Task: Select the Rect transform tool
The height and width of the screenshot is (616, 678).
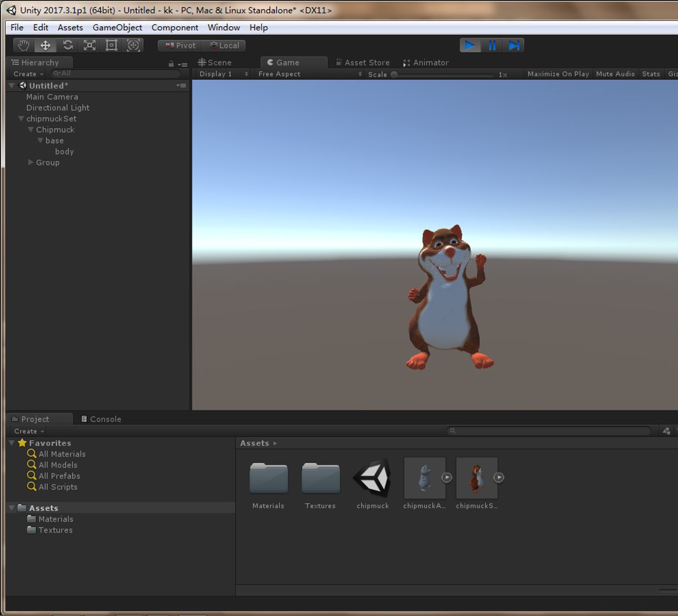Action: (111, 46)
